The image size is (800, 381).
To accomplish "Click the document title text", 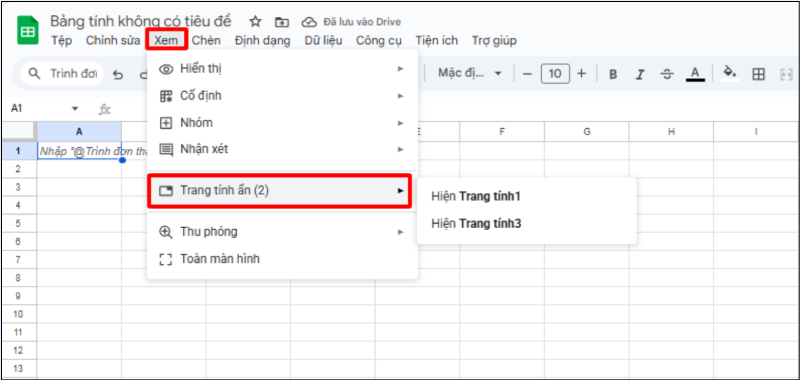I will click(141, 21).
